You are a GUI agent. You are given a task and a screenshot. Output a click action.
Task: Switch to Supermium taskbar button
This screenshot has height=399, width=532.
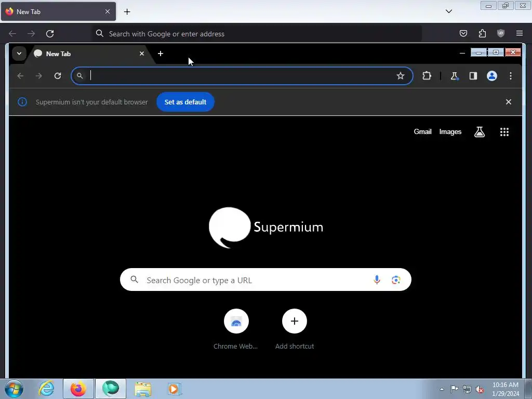(x=110, y=389)
